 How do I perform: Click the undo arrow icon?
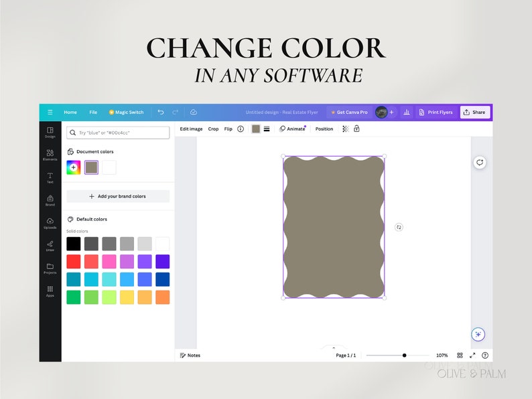tap(161, 112)
